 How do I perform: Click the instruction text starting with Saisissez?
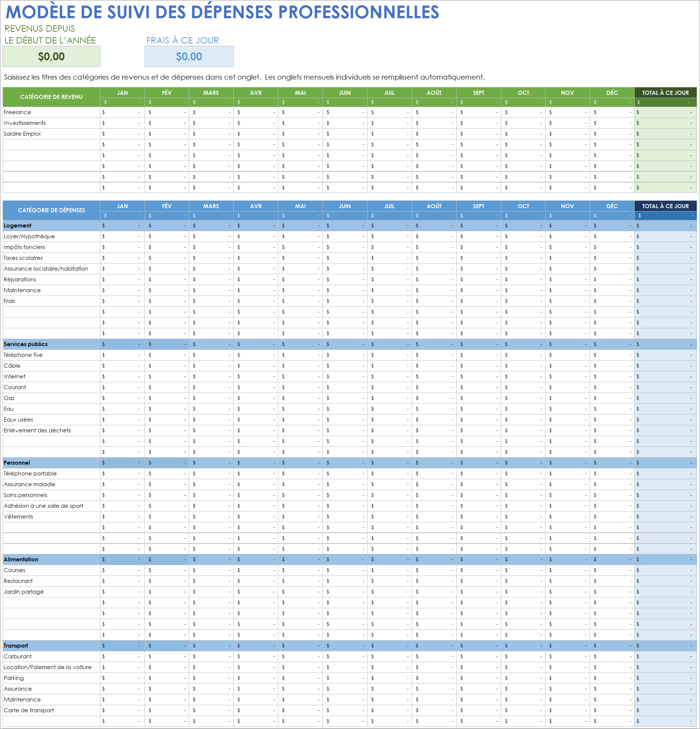pyautogui.click(x=244, y=77)
